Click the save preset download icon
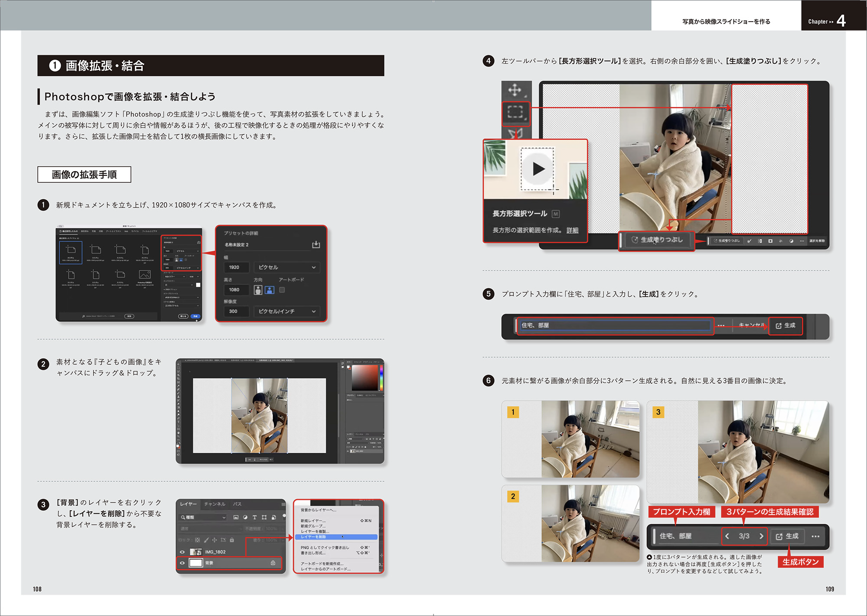The height and width of the screenshot is (616, 867). [x=316, y=245]
